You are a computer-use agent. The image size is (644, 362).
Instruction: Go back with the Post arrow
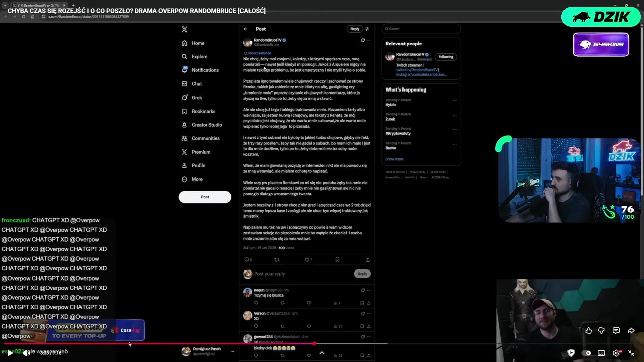245,29
